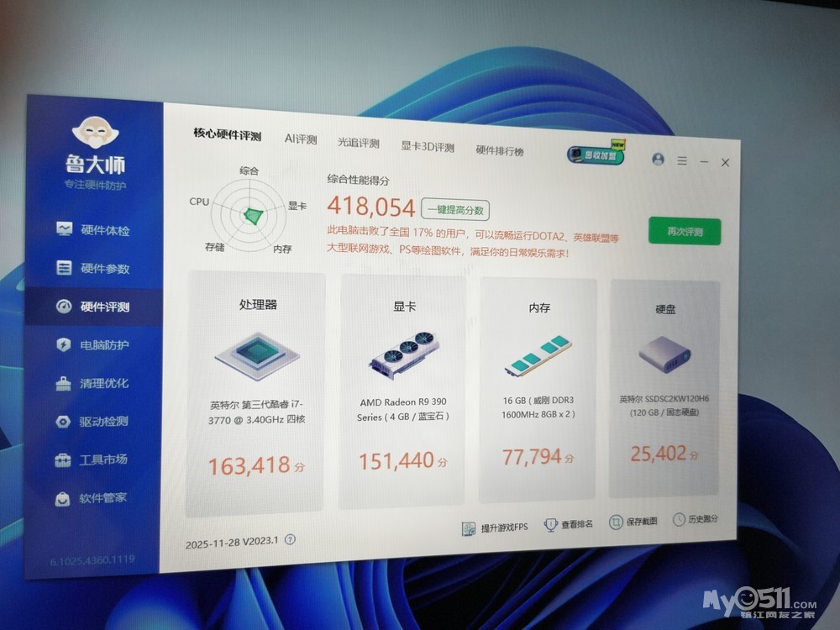
Task: Select 电脑防护 shield icon
Action: (x=64, y=344)
